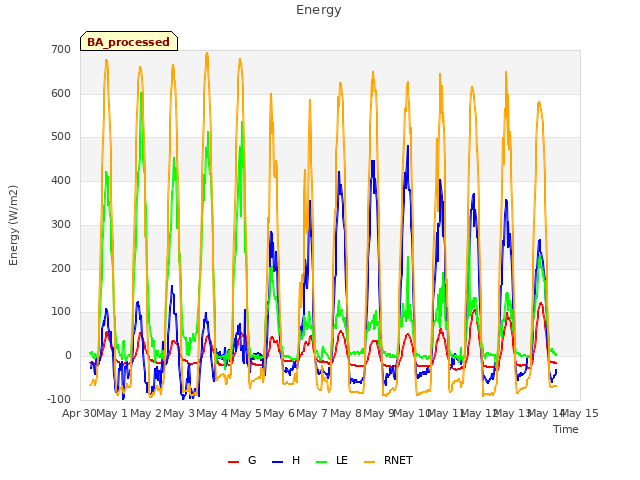Click the 200 y-axis tick label
Viewport: 640px width, 480px height.
(x=61, y=269)
